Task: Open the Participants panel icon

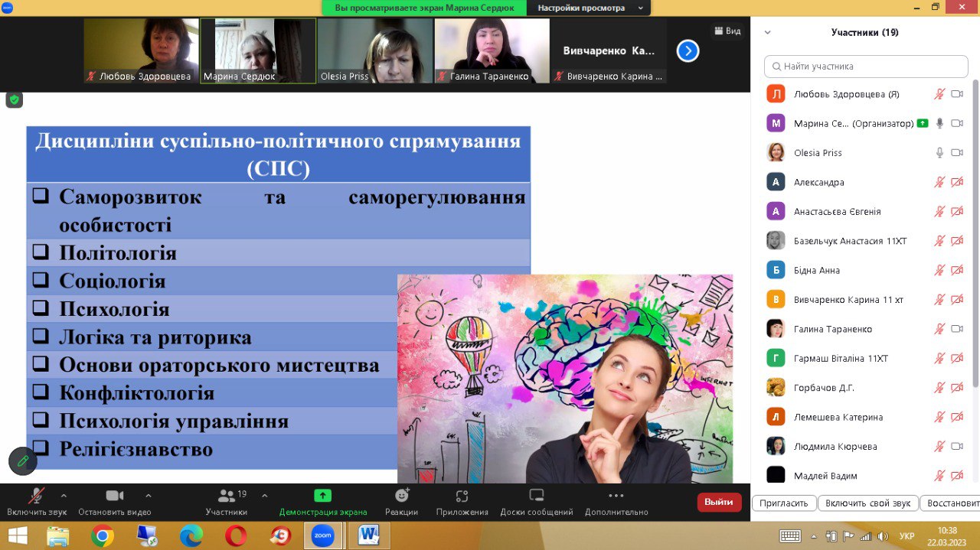Action: [227, 496]
